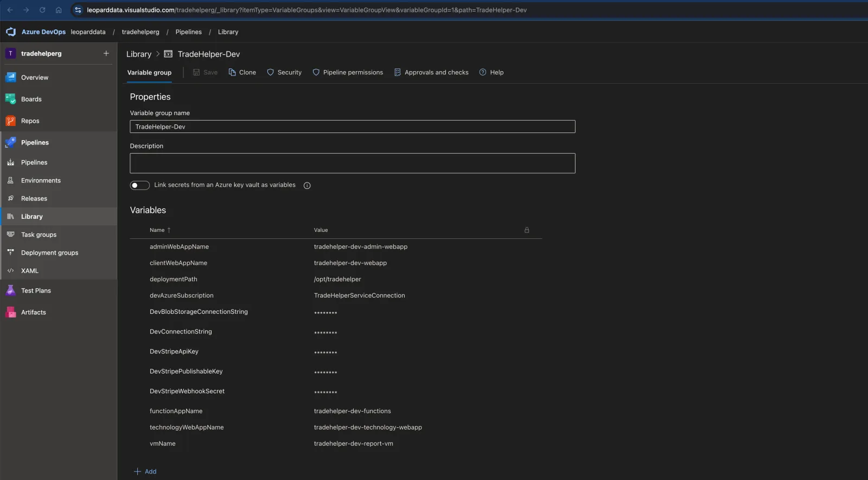Click masked value of DevBlobStorageConnectionString
868x480 pixels.
pos(325,313)
